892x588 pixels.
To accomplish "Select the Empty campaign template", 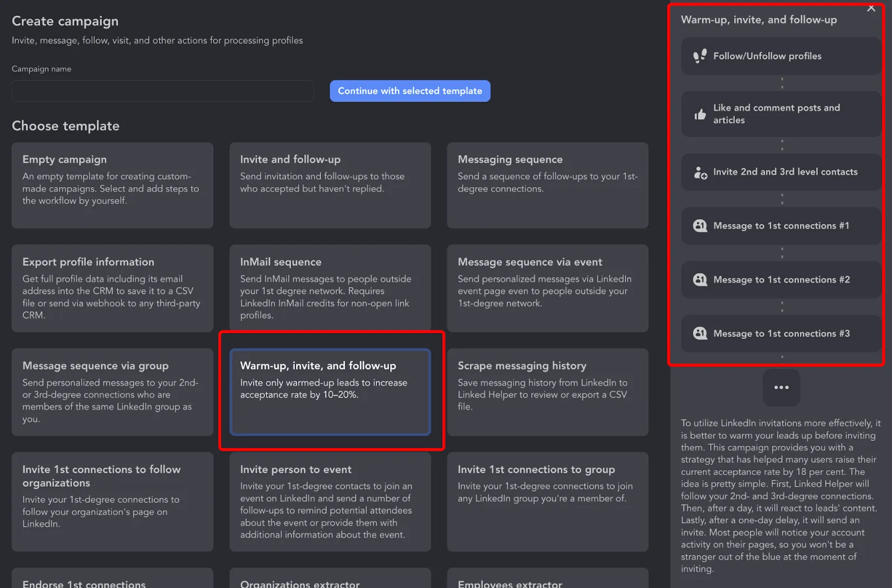I will (113, 185).
